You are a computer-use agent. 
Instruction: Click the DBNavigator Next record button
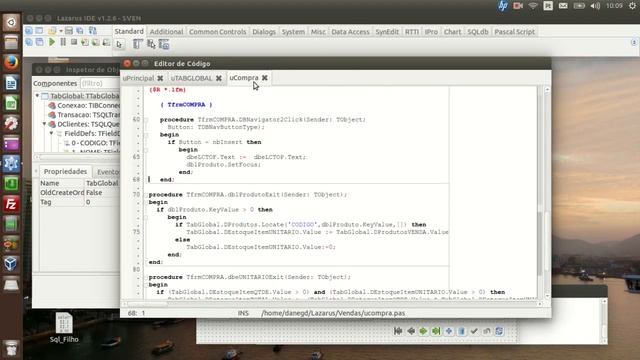pyautogui.click(x=423, y=331)
